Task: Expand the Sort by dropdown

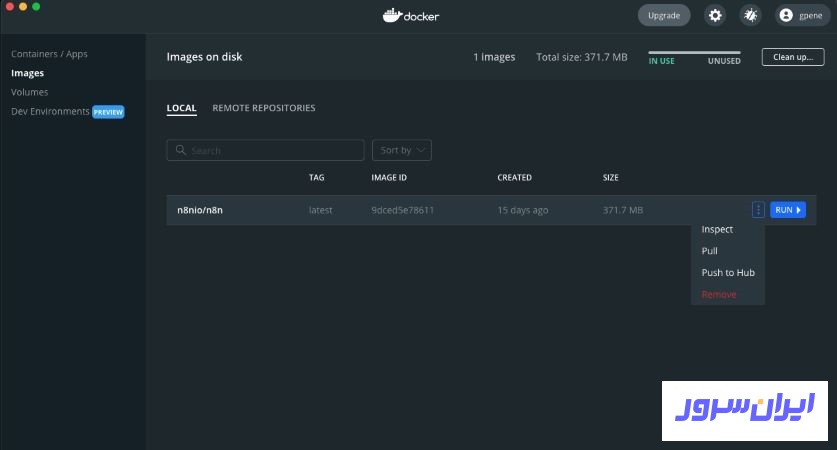Action: pos(401,150)
